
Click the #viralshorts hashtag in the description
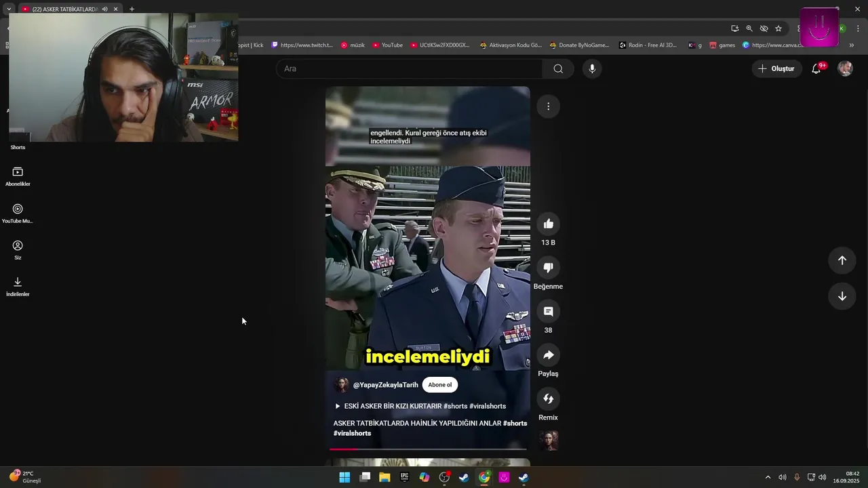tap(352, 433)
